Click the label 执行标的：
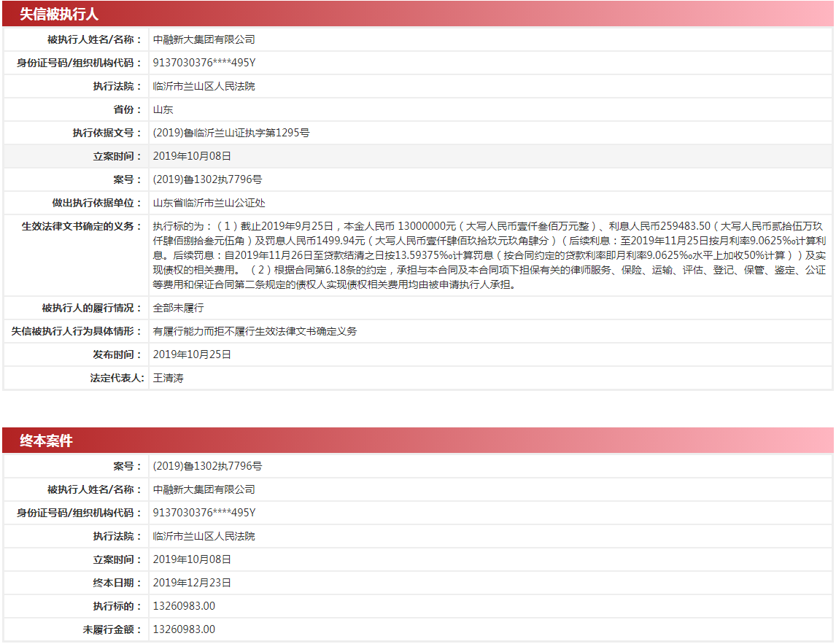836x644 pixels. [118, 606]
